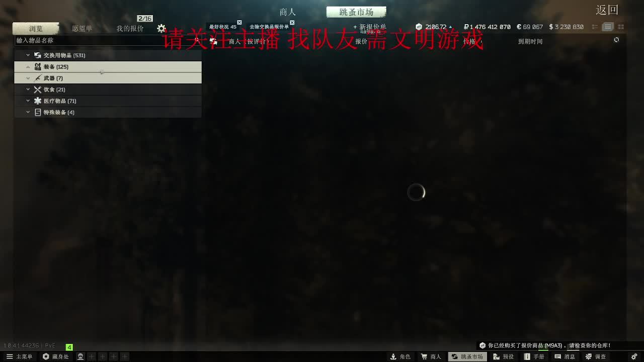Open 主菜单 main menu
The height and width of the screenshot is (362, 644).
[19, 356]
